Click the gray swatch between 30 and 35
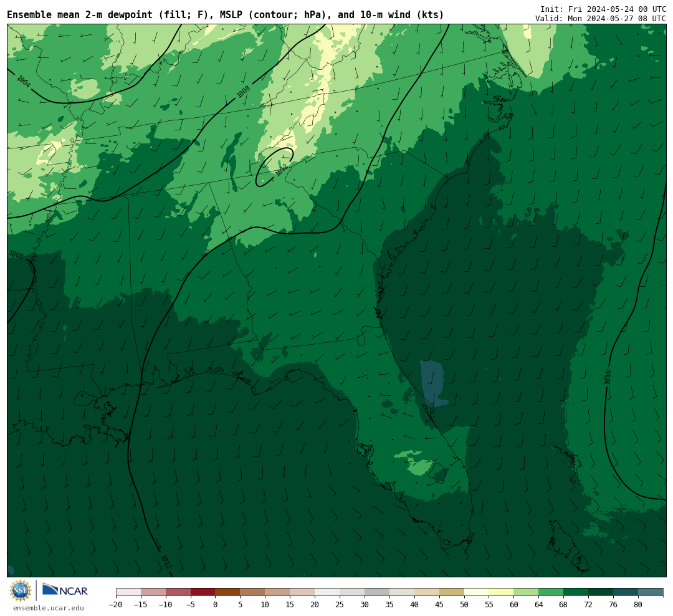 pos(377,592)
